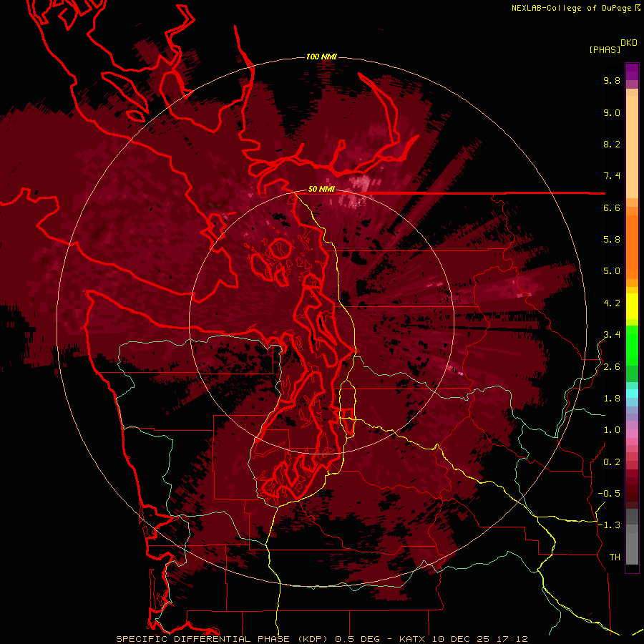The width and height of the screenshot is (644, 644).
Task: Select the 3.4 legend label
Action: tap(612, 335)
